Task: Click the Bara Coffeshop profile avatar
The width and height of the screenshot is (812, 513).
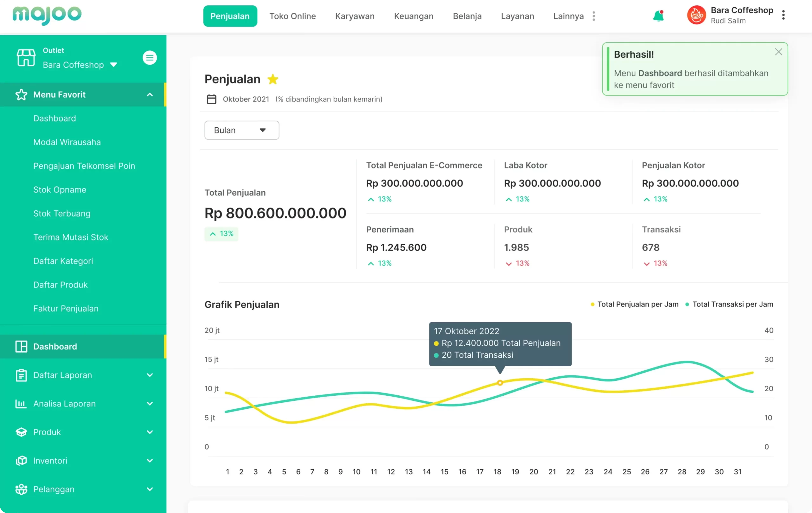Action: point(696,15)
